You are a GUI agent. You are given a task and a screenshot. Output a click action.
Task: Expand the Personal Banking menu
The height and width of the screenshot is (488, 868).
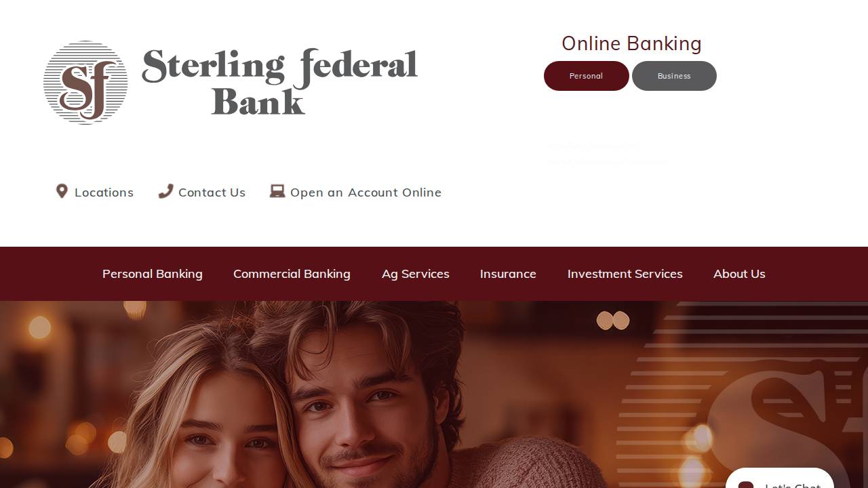pos(153,274)
